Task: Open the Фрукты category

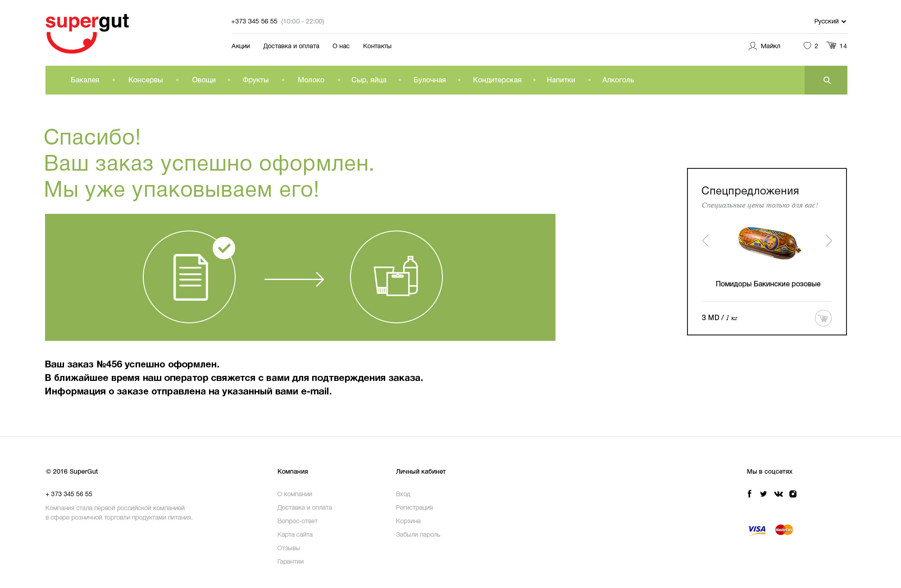Action: pyautogui.click(x=255, y=80)
